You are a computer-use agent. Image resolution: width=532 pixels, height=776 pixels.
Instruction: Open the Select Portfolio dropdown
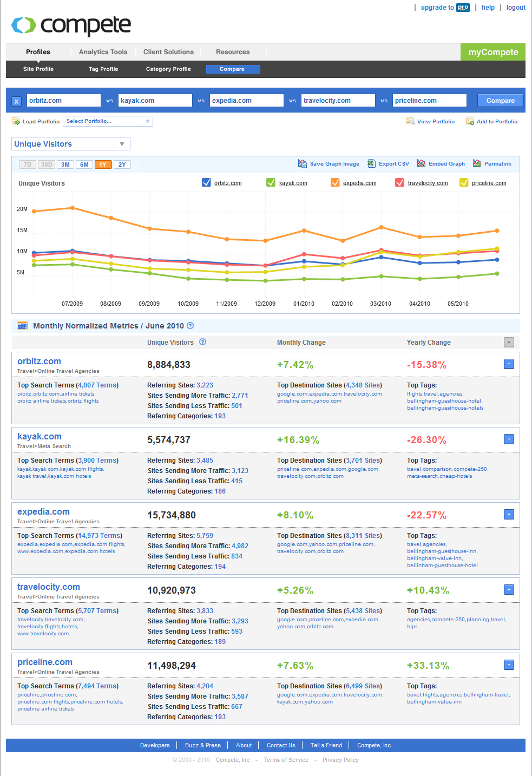108,121
